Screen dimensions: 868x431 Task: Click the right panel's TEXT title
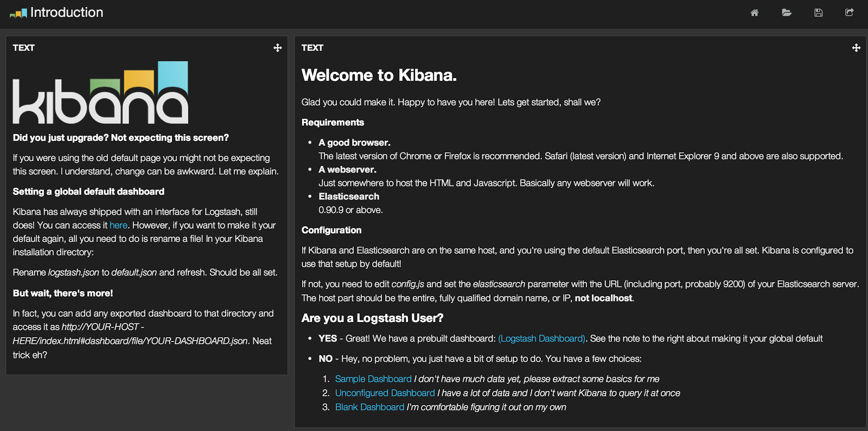point(312,48)
